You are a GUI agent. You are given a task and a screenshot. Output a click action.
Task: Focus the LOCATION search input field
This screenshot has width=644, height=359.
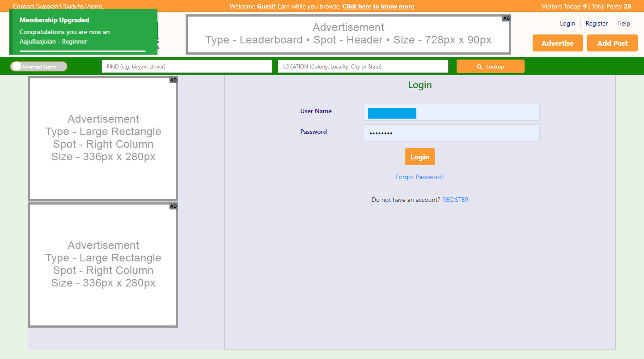[363, 66]
